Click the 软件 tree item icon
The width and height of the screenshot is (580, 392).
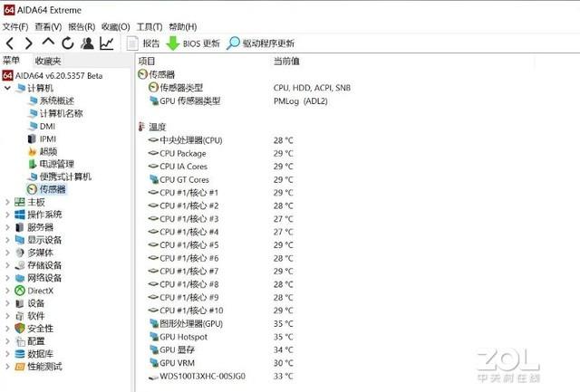click(x=20, y=316)
